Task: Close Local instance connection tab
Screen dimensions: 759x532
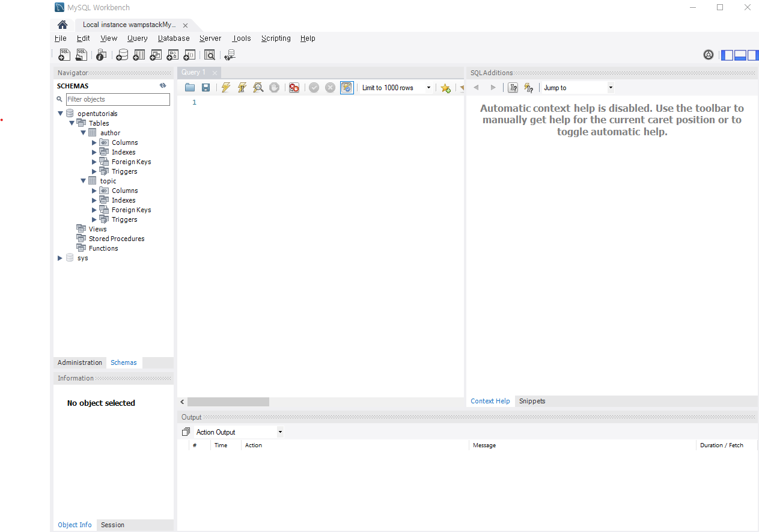Action: click(x=185, y=25)
